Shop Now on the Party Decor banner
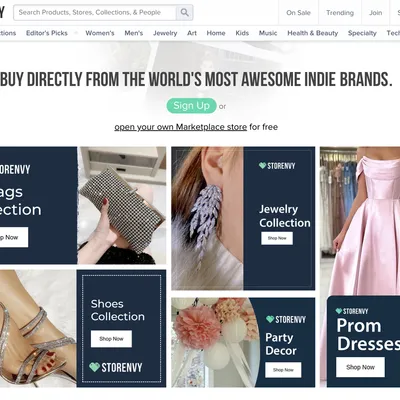The image size is (400, 400). pos(283,370)
